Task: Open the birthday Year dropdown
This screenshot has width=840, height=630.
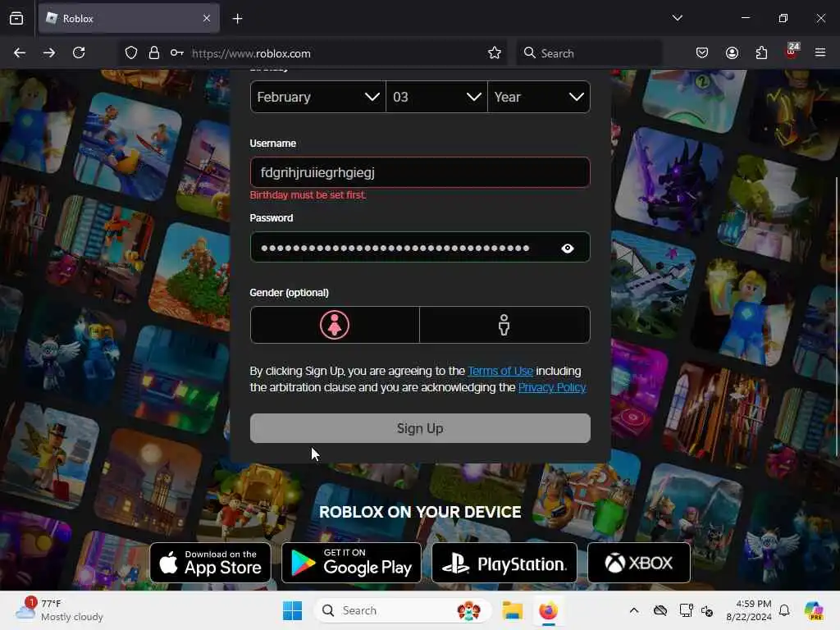Action: pyautogui.click(x=539, y=97)
